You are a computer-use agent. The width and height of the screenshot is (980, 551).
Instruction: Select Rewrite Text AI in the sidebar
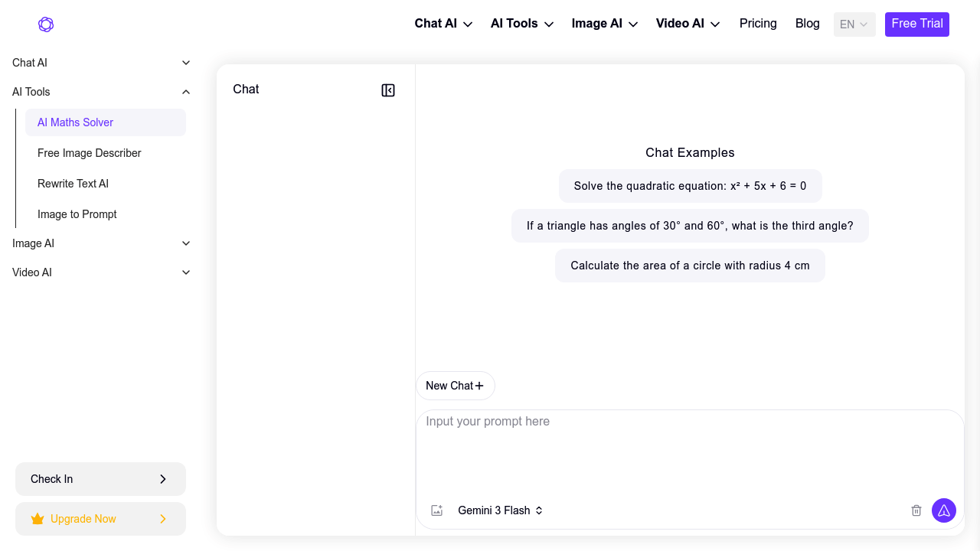click(x=73, y=184)
